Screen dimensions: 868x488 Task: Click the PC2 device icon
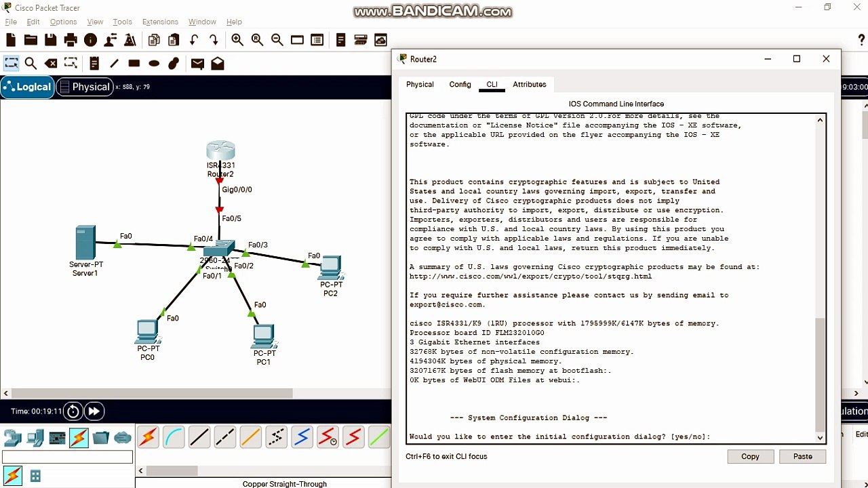click(331, 268)
